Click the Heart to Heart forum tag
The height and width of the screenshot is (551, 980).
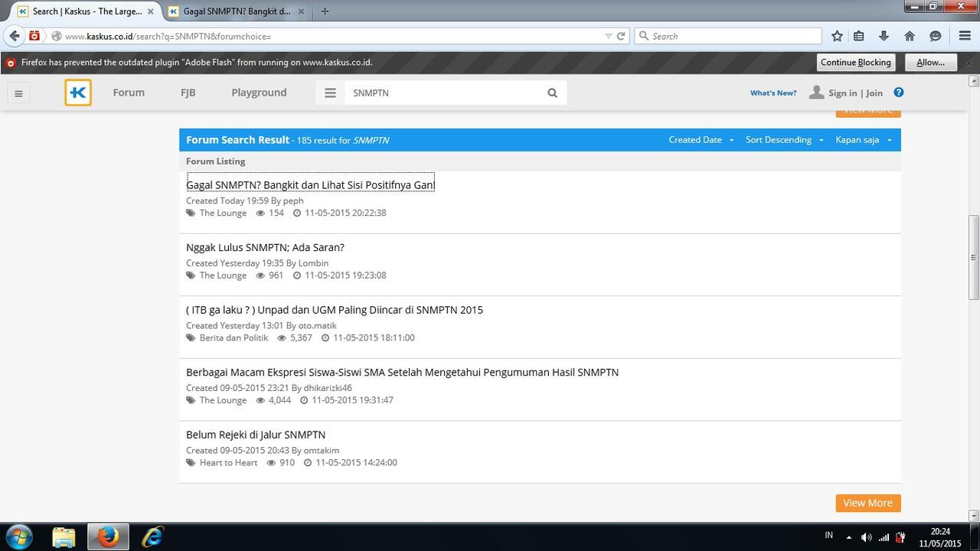click(228, 462)
